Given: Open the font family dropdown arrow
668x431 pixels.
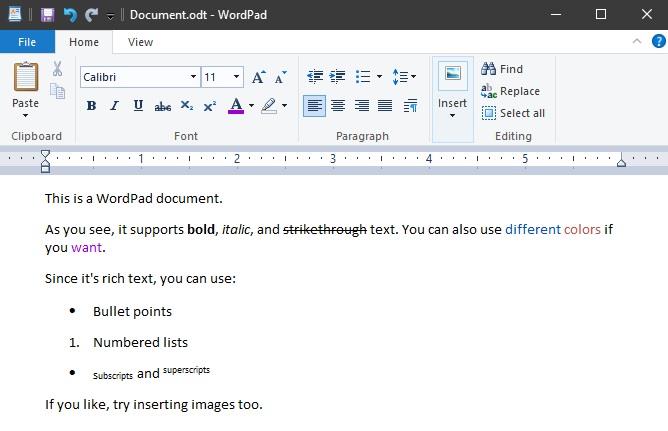Looking at the screenshot, I should point(193,77).
